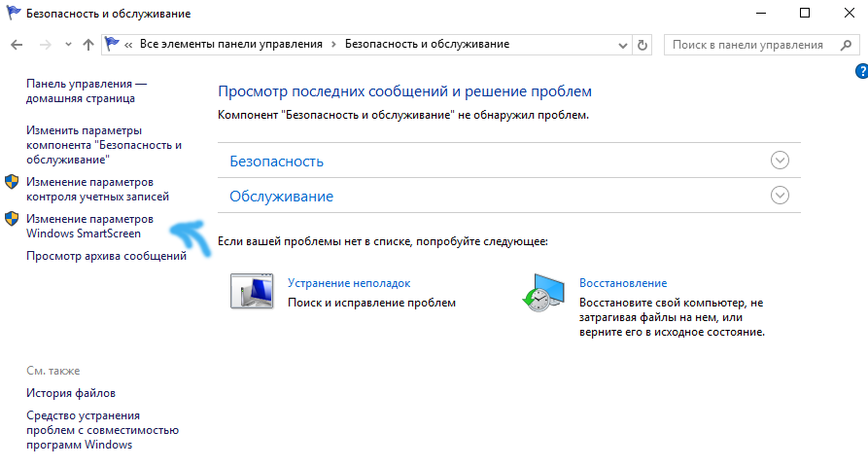
Task: Click text Поиск и исправление проблем
Action: coord(371,303)
